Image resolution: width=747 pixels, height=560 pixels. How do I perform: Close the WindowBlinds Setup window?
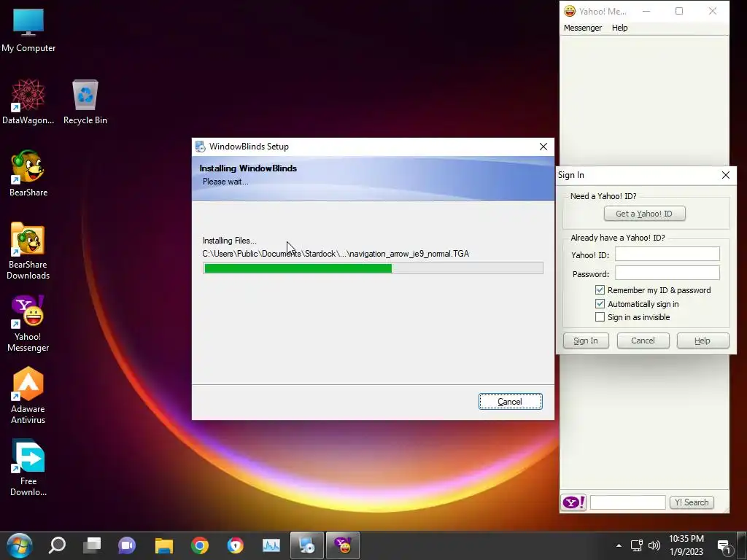[543, 147]
